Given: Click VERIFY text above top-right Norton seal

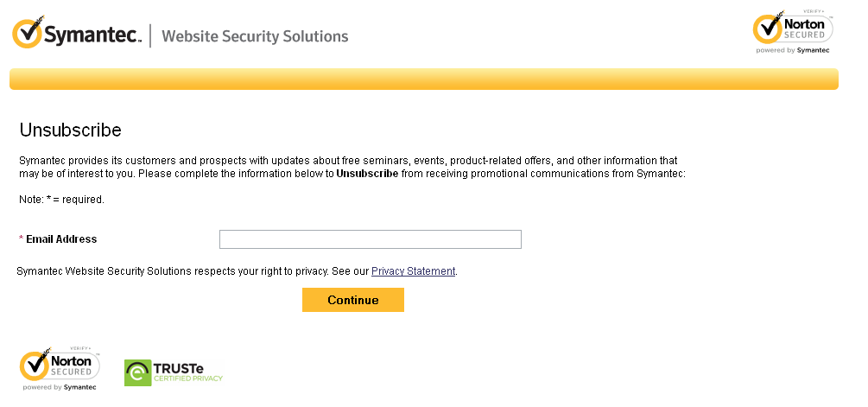Looking at the screenshot, I should click(811, 11).
